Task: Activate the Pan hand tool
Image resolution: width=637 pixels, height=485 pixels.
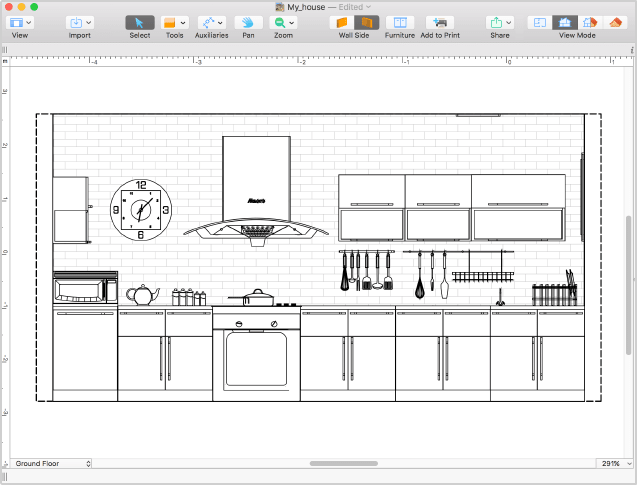Action: click(246, 22)
